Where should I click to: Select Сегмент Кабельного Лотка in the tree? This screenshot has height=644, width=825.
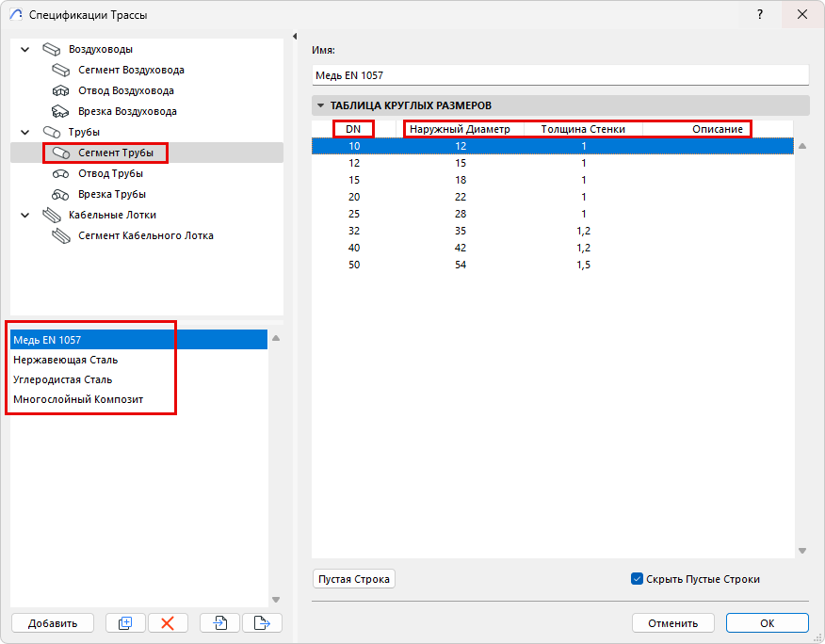pyautogui.click(x=146, y=235)
